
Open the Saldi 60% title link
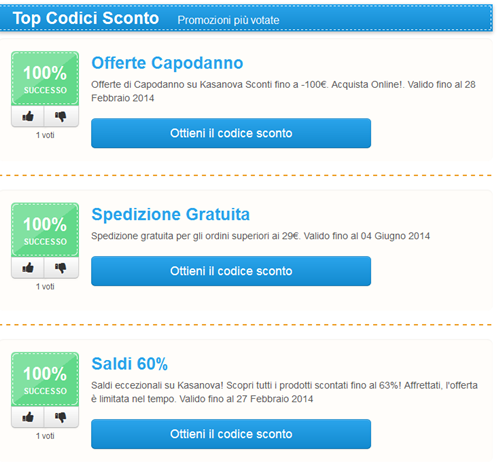point(129,364)
